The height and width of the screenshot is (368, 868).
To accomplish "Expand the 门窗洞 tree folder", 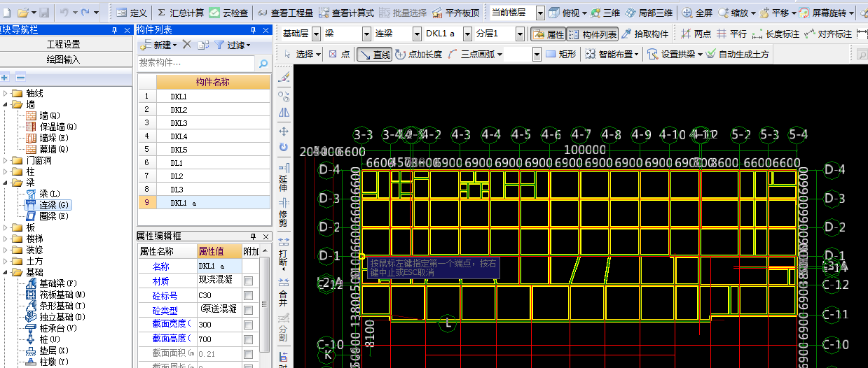I will pos(6,160).
